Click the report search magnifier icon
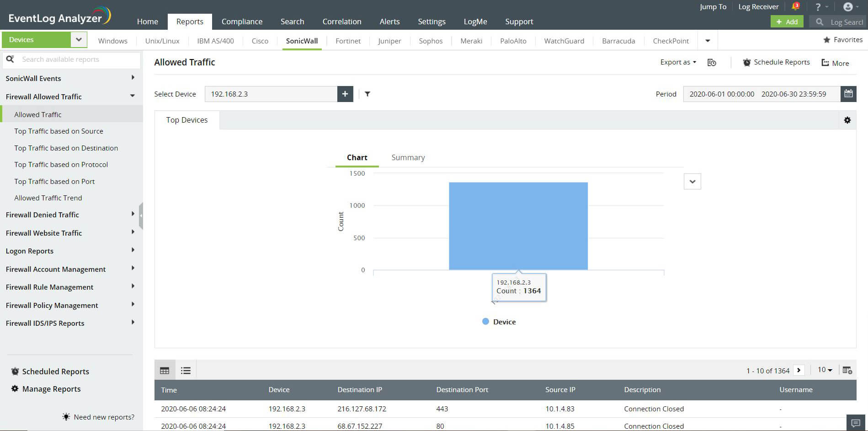 click(10, 59)
